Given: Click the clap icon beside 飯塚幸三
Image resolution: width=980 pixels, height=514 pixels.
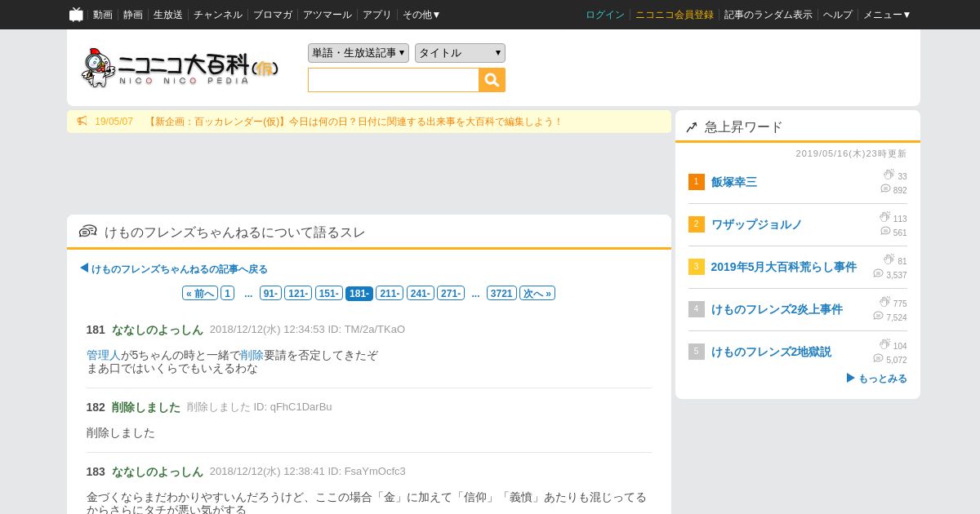Looking at the screenshot, I should point(889,175).
